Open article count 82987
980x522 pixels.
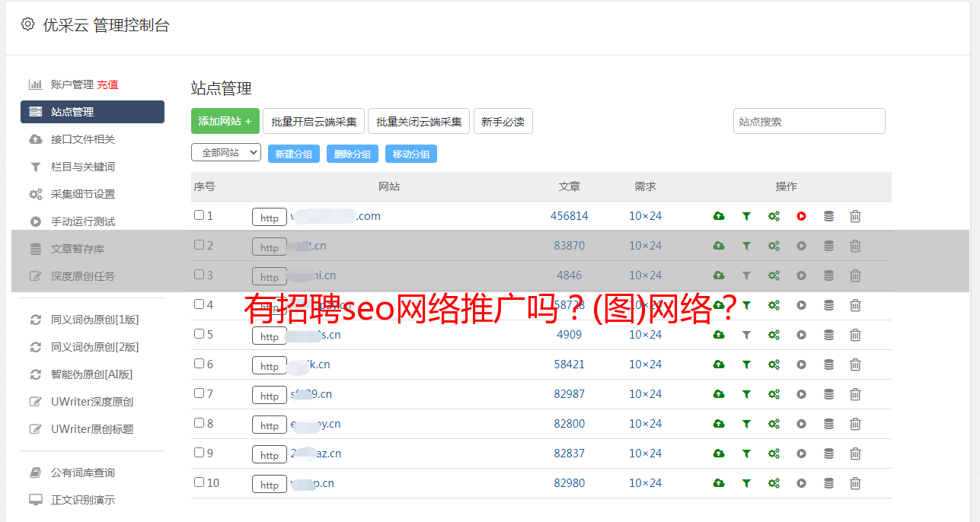click(570, 394)
